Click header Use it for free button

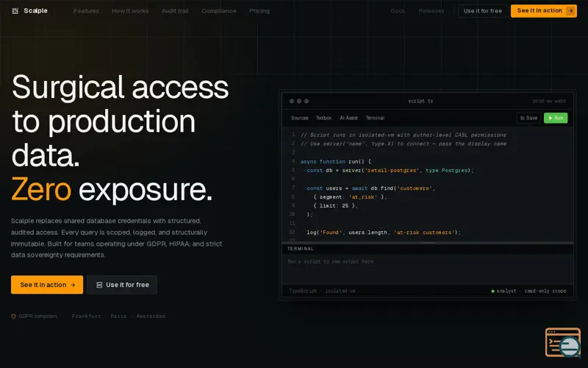[483, 11]
